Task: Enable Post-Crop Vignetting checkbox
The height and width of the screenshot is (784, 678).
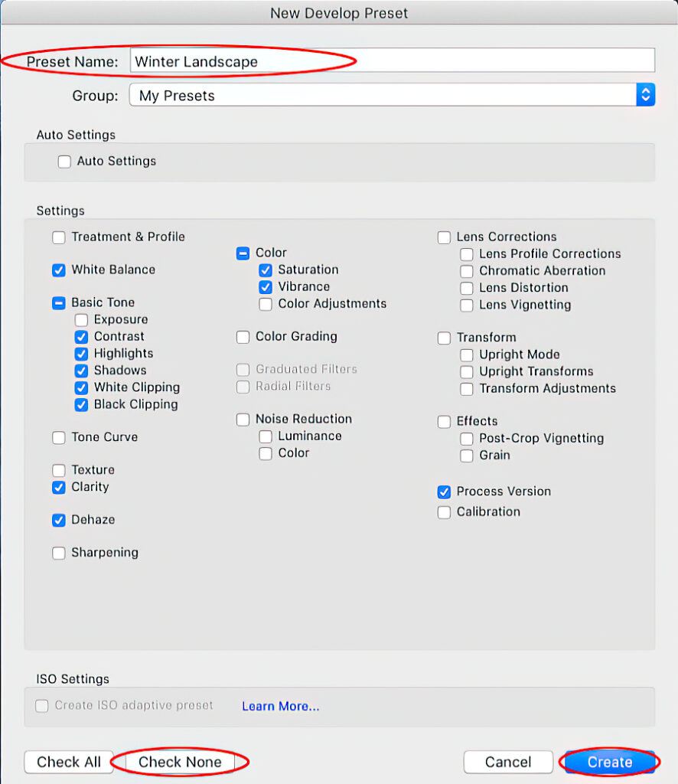Action: coord(467,439)
